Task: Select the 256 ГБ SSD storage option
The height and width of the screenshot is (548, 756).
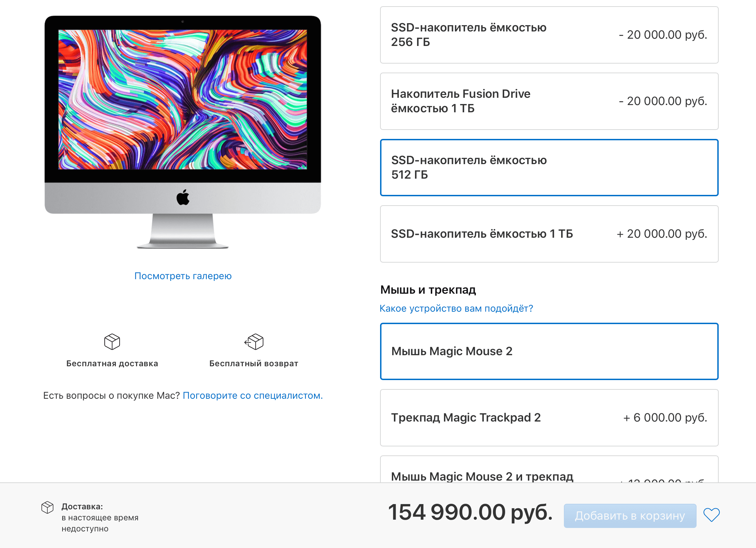Action: (x=549, y=35)
